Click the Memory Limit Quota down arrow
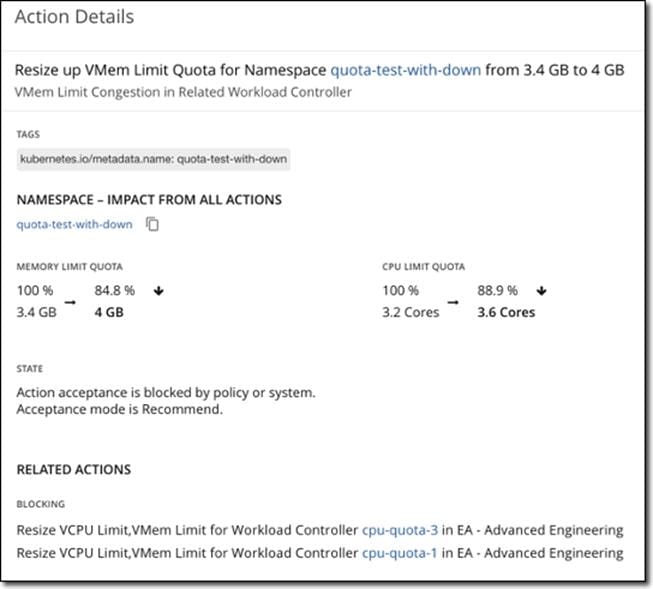Image resolution: width=653 pixels, height=589 pixels. pyautogui.click(x=158, y=291)
